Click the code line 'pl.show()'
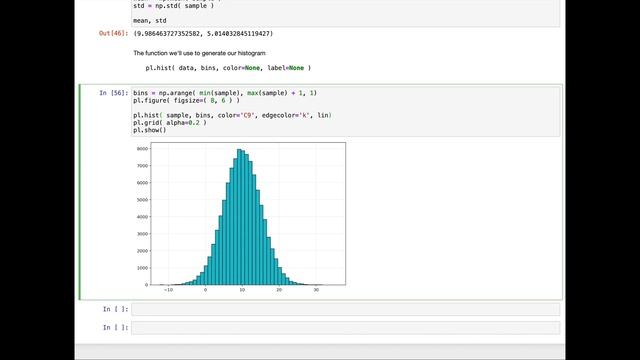This screenshot has height=360, width=640. [150, 130]
